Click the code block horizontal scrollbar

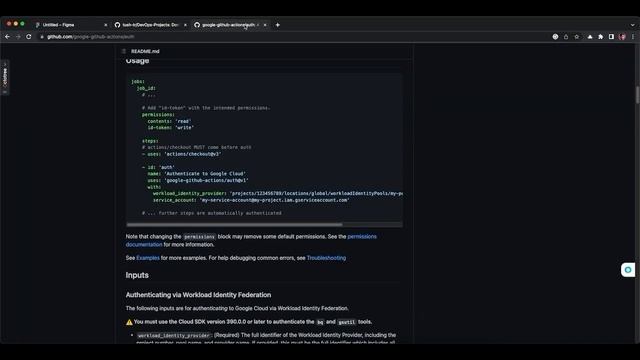click(234, 224)
